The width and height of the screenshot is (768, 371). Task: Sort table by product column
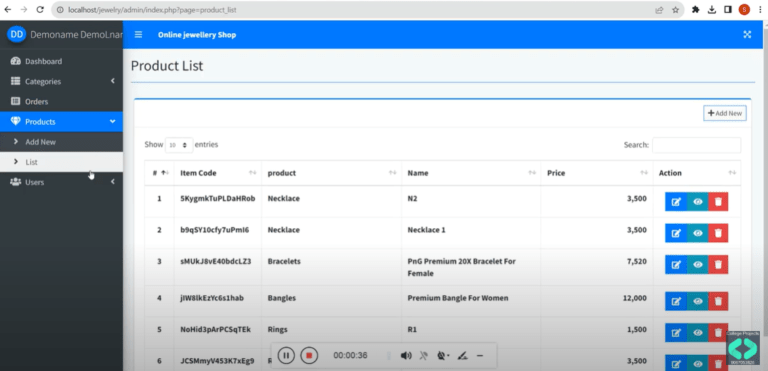(332, 173)
